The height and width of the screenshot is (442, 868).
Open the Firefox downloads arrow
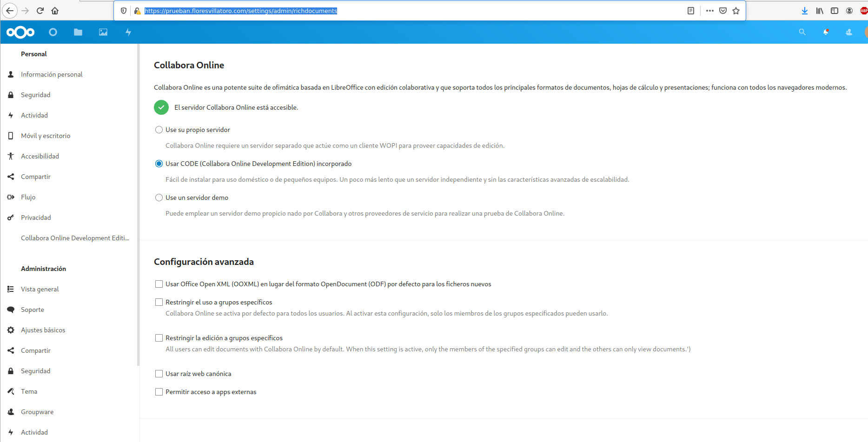(805, 11)
